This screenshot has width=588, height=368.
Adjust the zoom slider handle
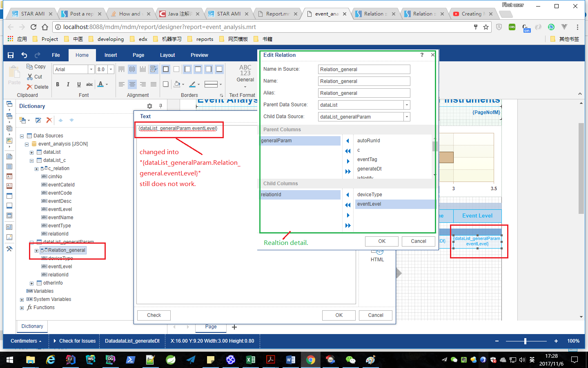(525, 341)
